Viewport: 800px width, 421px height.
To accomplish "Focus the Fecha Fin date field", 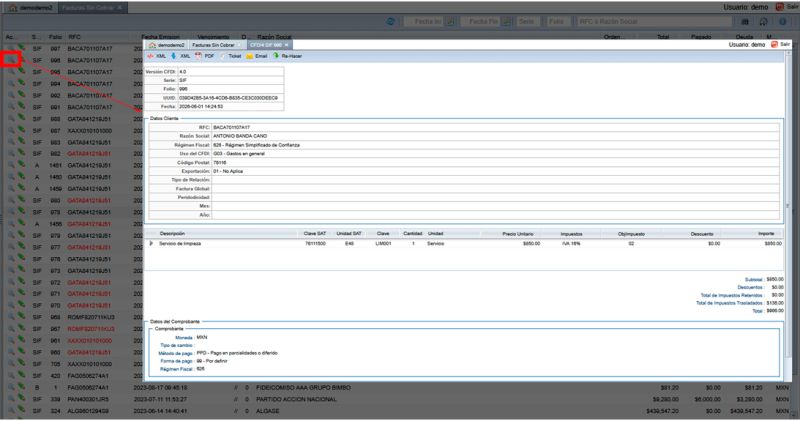I will [481, 21].
